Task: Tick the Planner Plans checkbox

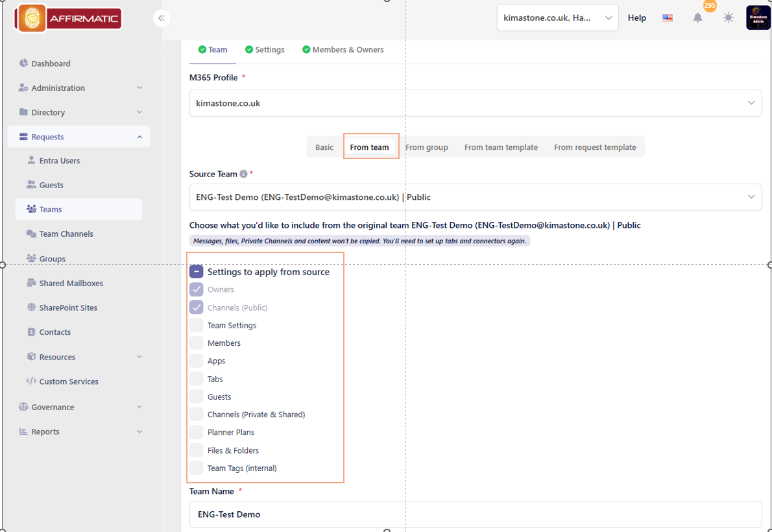Action: [x=197, y=432]
